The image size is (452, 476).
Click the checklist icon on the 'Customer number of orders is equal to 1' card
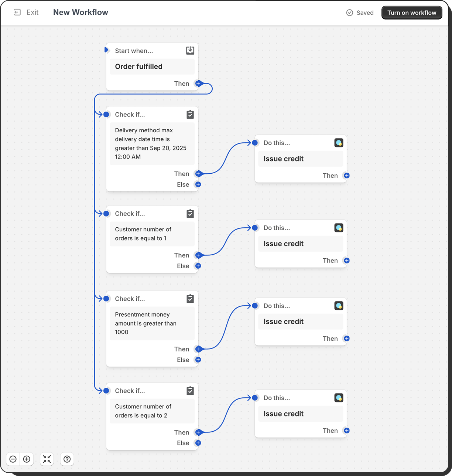[190, 213]
